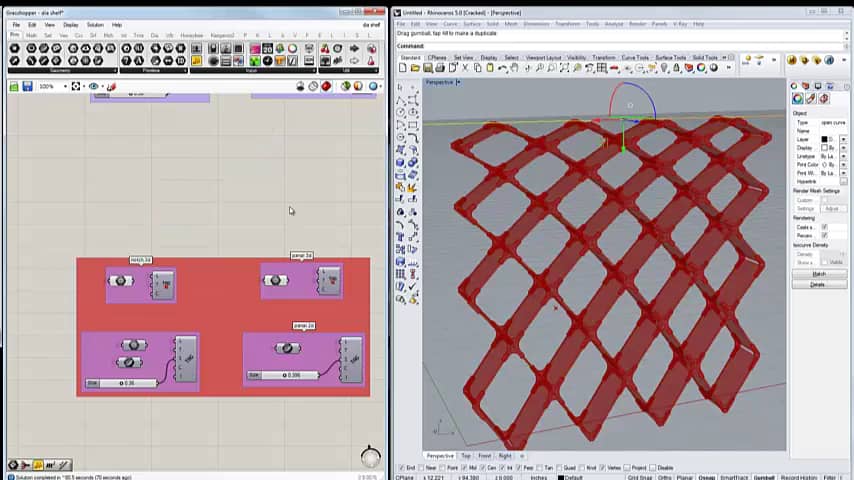Click Rhino Open file folder icon
The height and width of the screenshot is (480, 854).
[x=415, y=68]
